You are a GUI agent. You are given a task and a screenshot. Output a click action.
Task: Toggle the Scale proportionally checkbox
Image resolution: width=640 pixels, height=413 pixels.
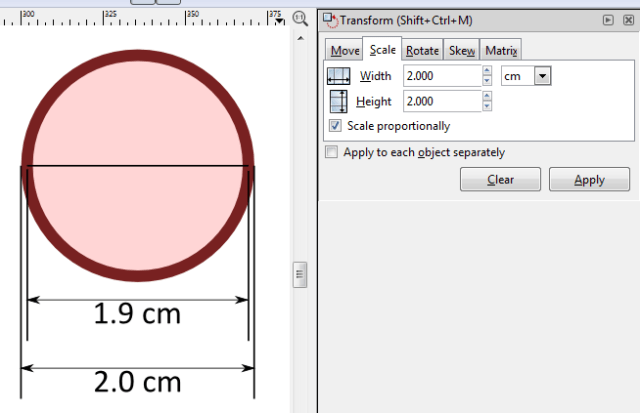(x=335, y=126)
